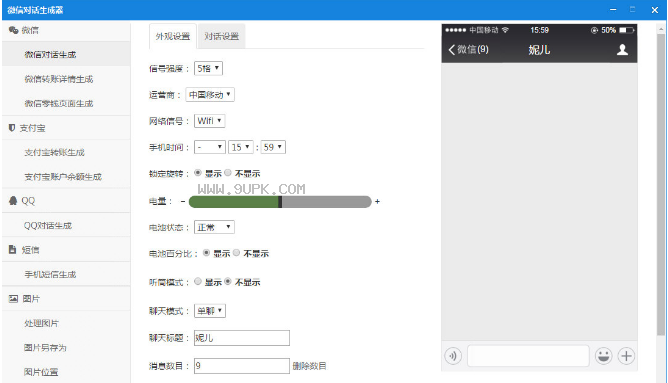
Task: Open the time period dropdown showing dash
Action: (x=210, y=147)
